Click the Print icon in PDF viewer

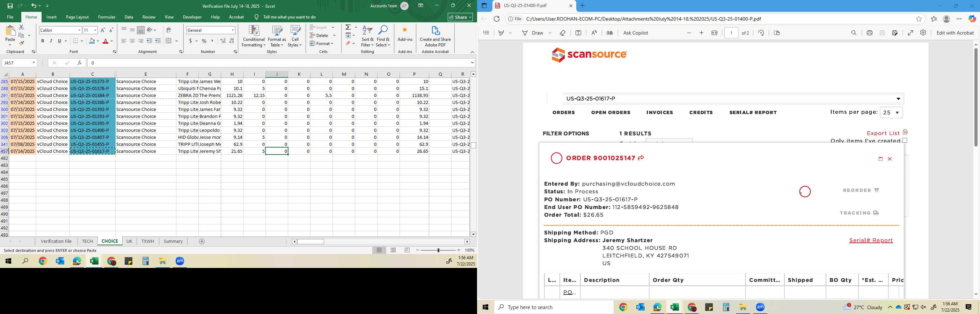pos(869,33)
